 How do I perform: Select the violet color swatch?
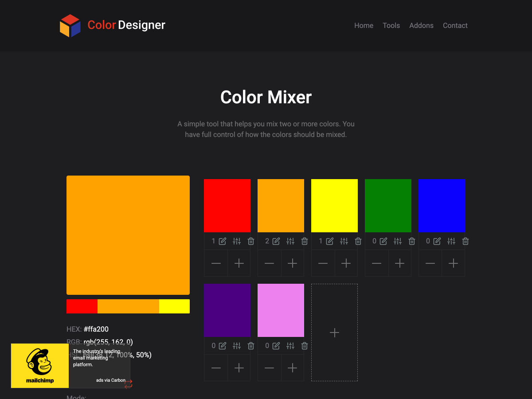tap(281, 310)
